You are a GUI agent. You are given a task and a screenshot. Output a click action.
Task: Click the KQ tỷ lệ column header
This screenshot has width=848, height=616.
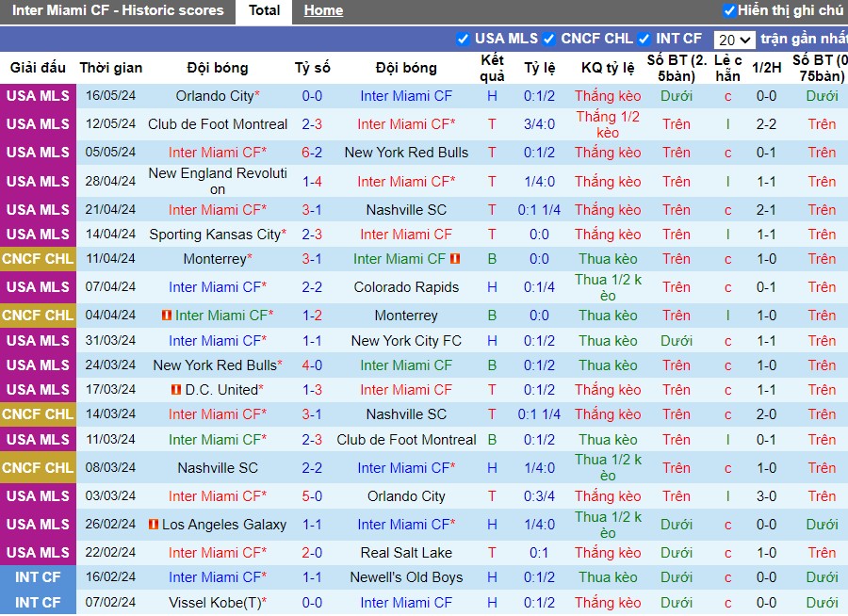click(608, 68)
